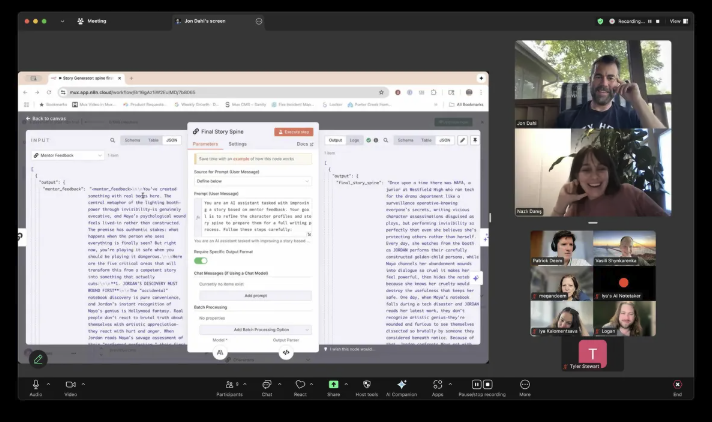Viewport: 712px width, 422px height.
Task: Open Host tools shield icon
Action: [366, 385]
